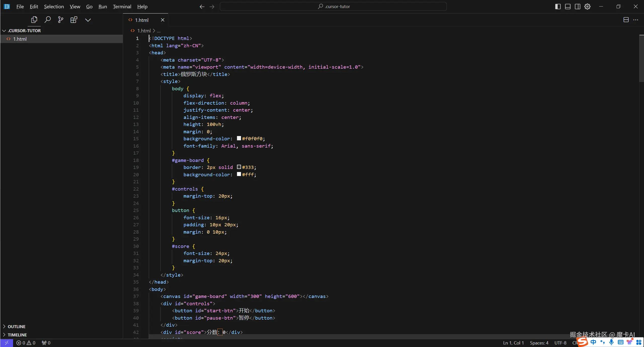Open the settings gear in title bar
This screenshot has height=347, width=644.
[x=587, y=7]
